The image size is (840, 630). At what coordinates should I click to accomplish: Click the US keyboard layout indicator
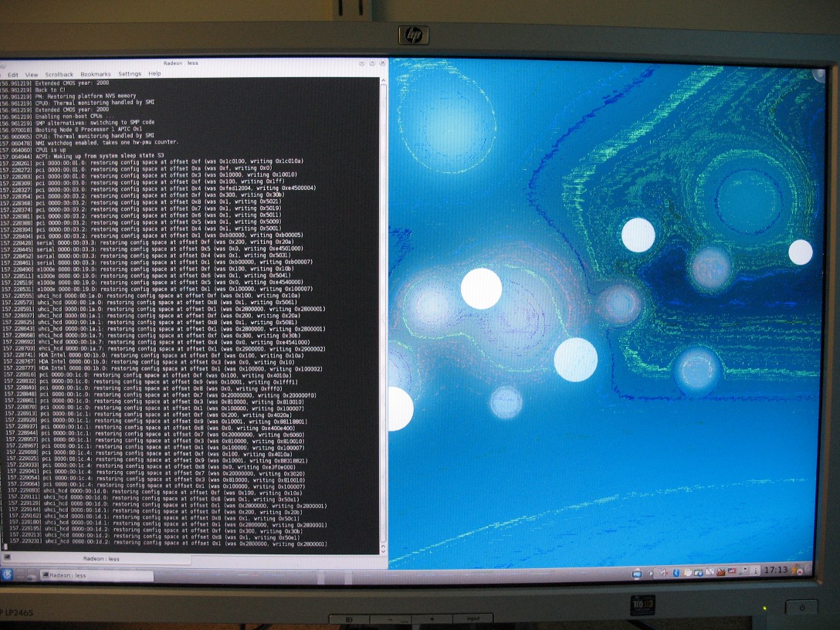[x=732, y=571]
